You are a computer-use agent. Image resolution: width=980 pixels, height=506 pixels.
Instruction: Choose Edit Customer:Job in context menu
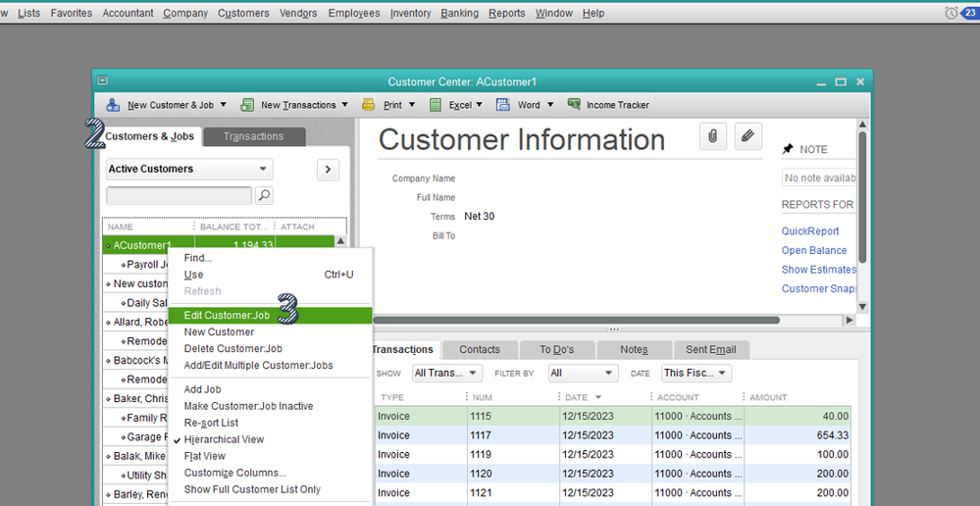coord(270,316)
